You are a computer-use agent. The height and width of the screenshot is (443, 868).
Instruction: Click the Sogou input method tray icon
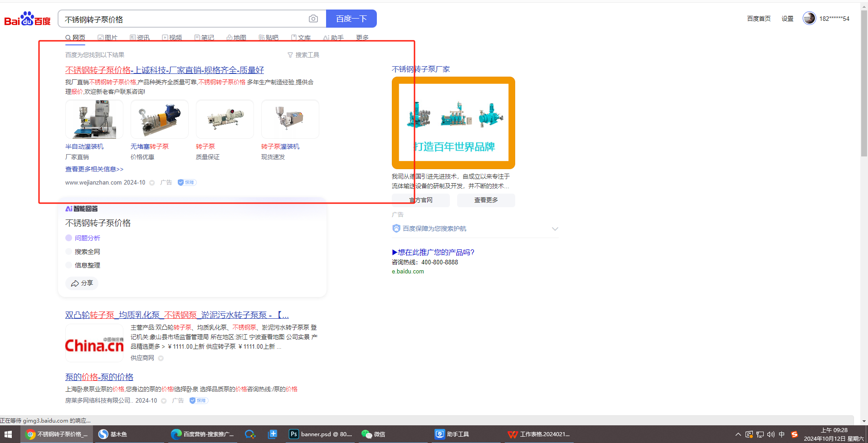coord(794,434)
